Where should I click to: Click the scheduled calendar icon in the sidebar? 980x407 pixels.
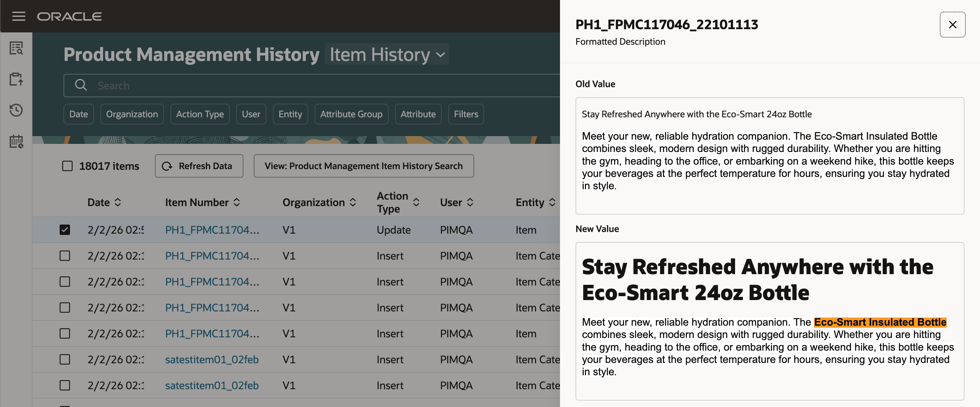16,142
